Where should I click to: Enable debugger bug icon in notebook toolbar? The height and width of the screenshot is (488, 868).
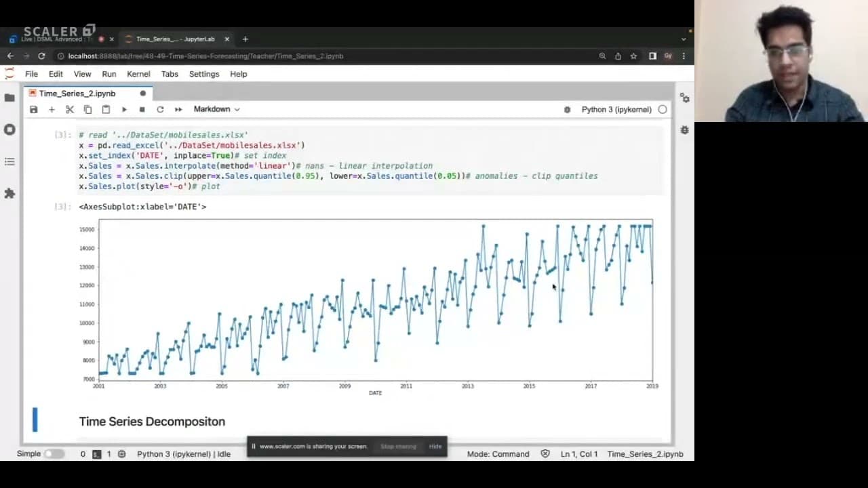pyautogui.click(x=568, y=110)
